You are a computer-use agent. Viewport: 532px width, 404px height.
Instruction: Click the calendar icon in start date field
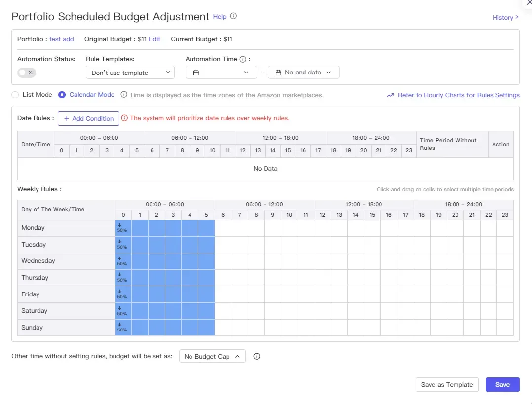click(196, 73)
